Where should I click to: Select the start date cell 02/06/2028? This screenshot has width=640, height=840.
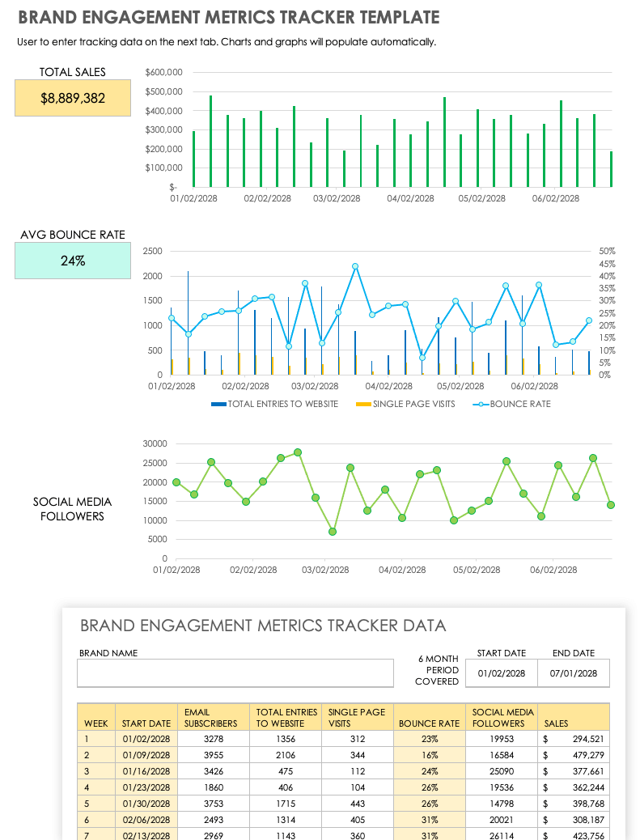click(146, 820)
